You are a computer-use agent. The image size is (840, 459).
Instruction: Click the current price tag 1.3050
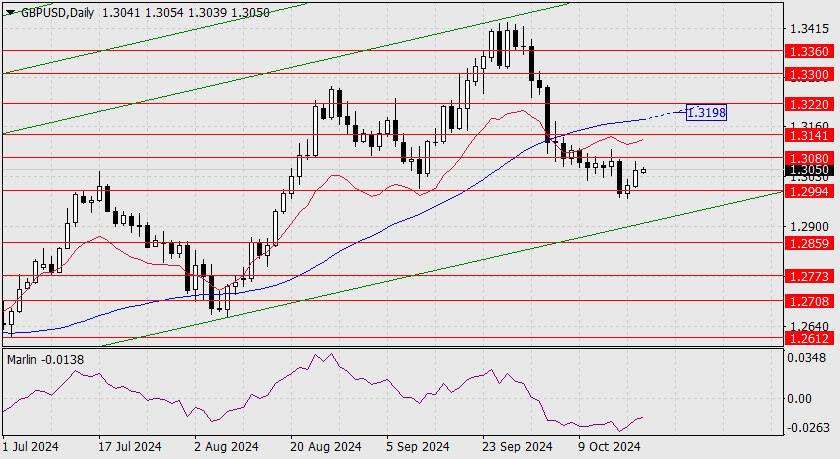point(809,170)
